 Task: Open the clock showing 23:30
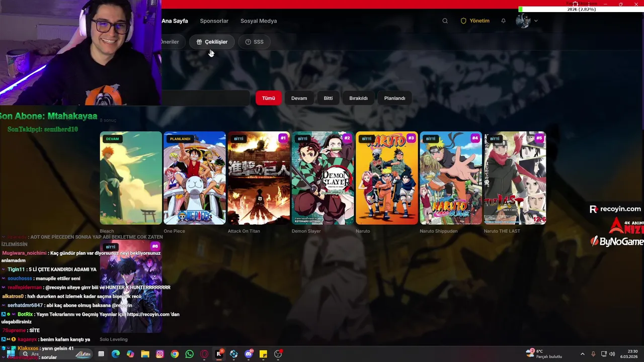point(629,354)
